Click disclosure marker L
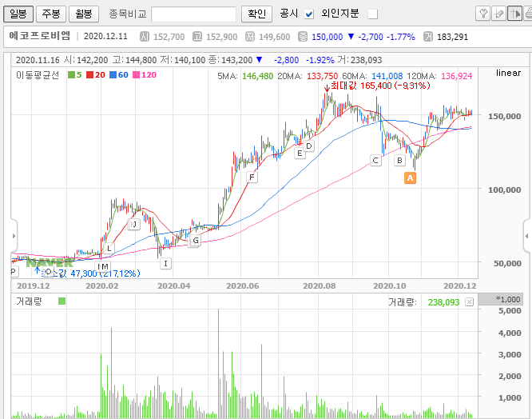This screenshot has height=419, width=532. (109, 248)
